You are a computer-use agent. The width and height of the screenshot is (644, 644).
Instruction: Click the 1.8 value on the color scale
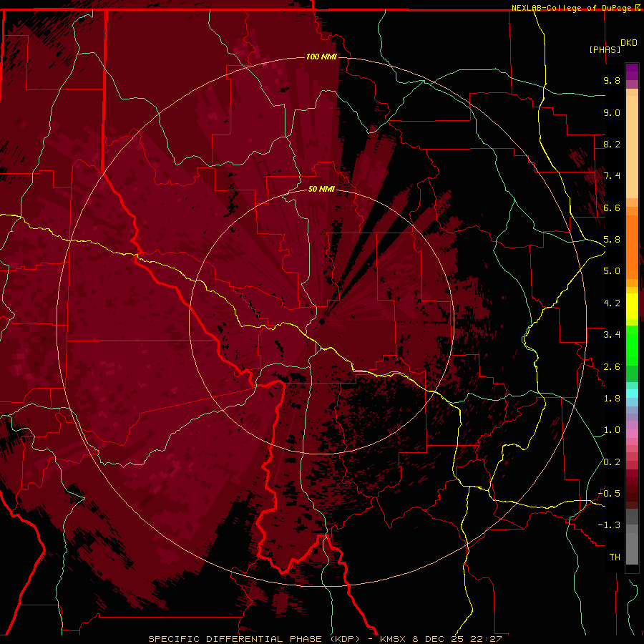(612, 399)
